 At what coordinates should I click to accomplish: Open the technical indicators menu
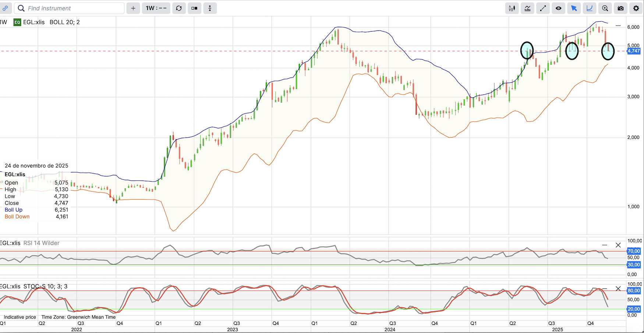tap(527, 8)
